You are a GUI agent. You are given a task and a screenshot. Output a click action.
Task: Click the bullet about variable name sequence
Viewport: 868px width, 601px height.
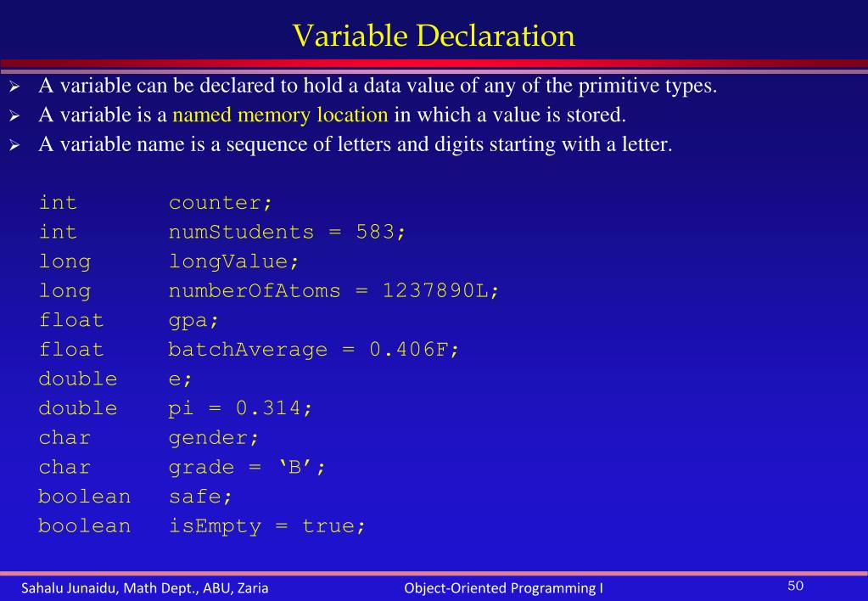tap(355, 144)
